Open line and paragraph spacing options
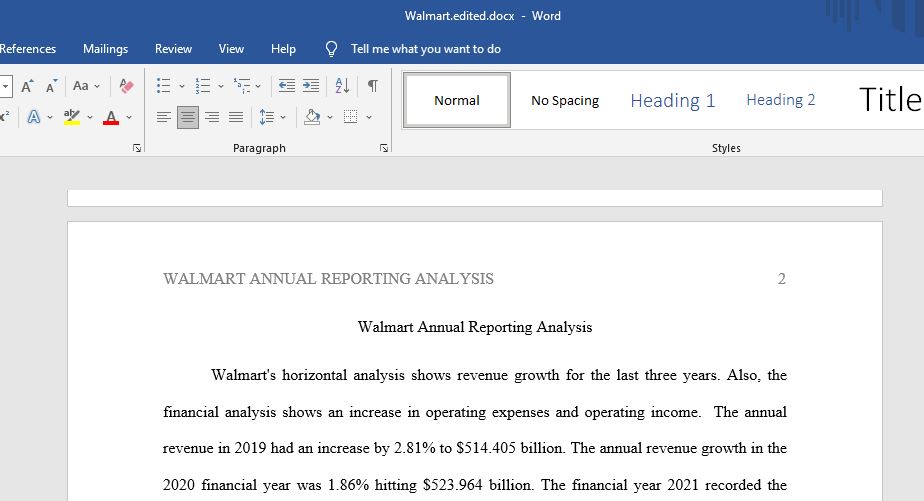 tap(267, 117)
